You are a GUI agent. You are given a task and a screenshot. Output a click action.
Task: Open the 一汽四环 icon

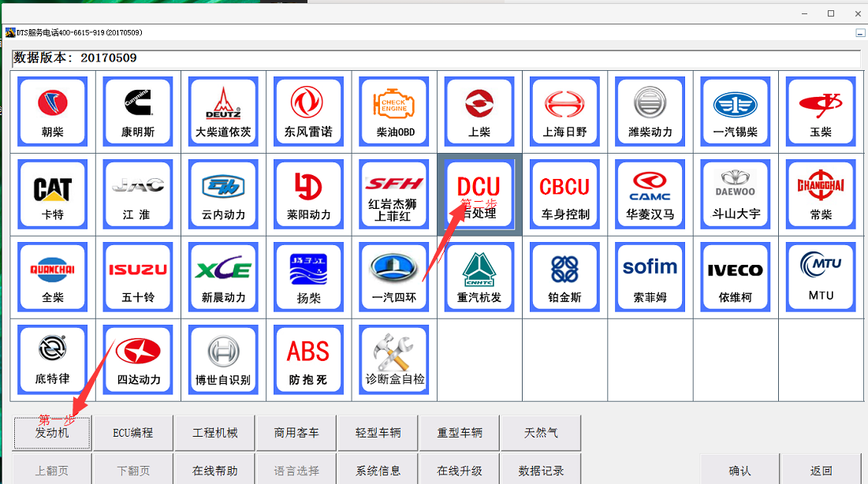[x=394, y=277]
